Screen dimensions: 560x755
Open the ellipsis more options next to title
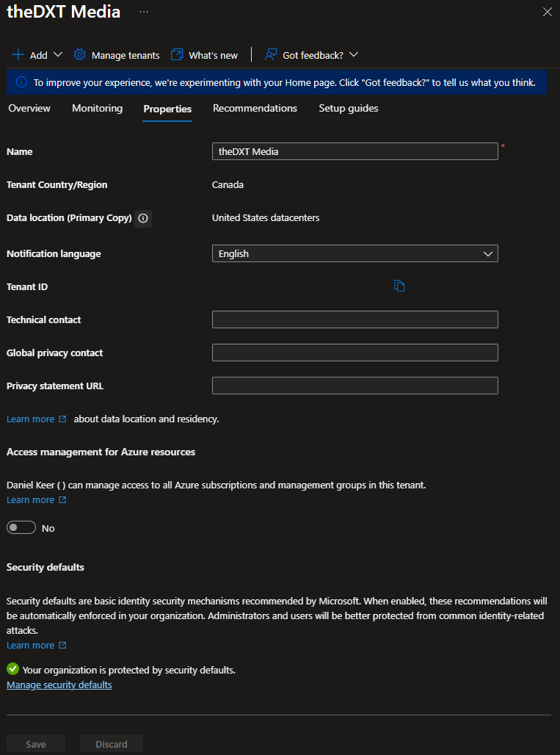tap(143, 12)
